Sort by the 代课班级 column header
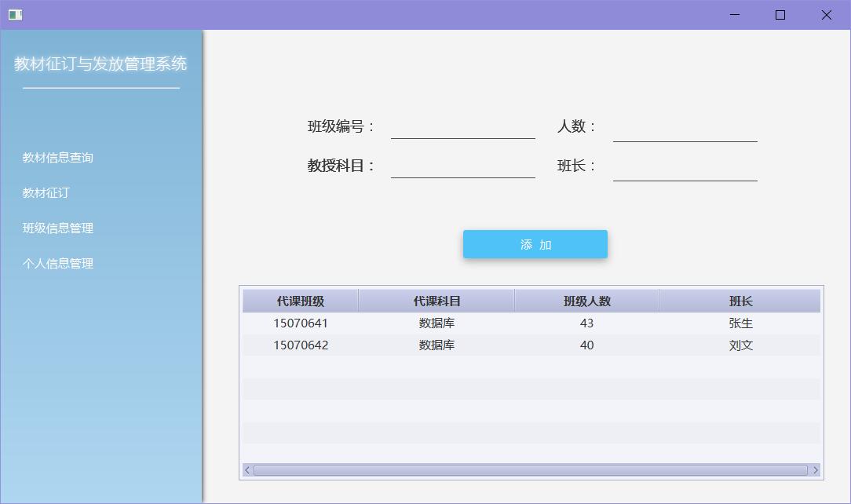Screen dimensions: 851x504 pyautogui.click(x=300, y=301)
